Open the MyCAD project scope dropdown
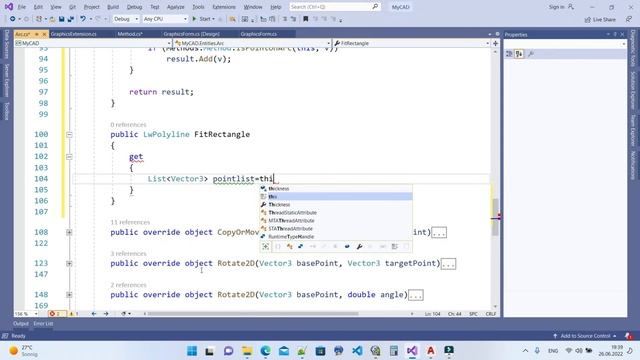 93,43
